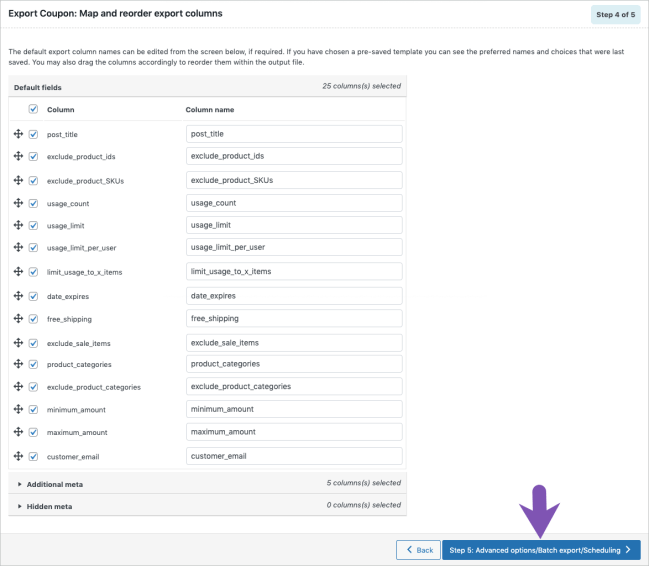Click the drag handle icon for post_title
This screenshot has width=649, height=566.
(18, 134)
